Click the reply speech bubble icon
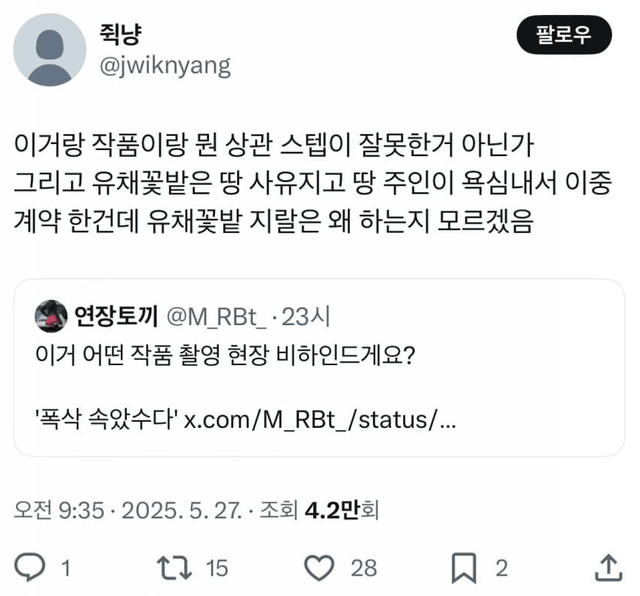This screenshot has height=596, width=640. 32,568
